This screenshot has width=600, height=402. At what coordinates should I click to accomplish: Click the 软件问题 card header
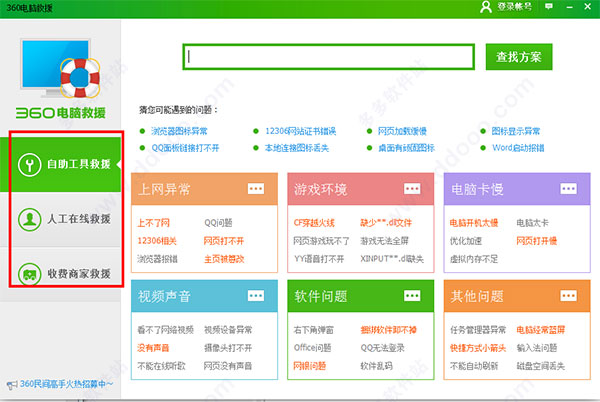click(x=361, y=296)
